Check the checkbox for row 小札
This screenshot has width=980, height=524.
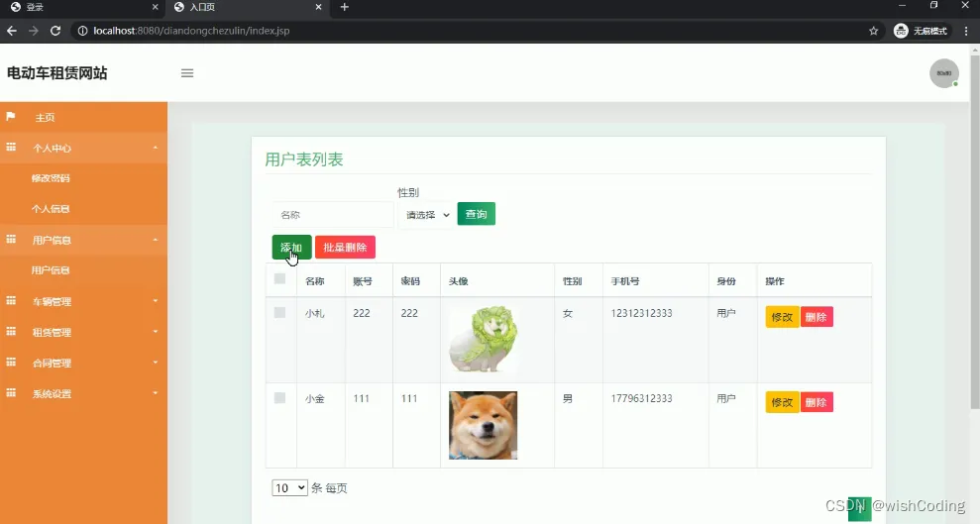pyautogui.click(x=280, y=312)
